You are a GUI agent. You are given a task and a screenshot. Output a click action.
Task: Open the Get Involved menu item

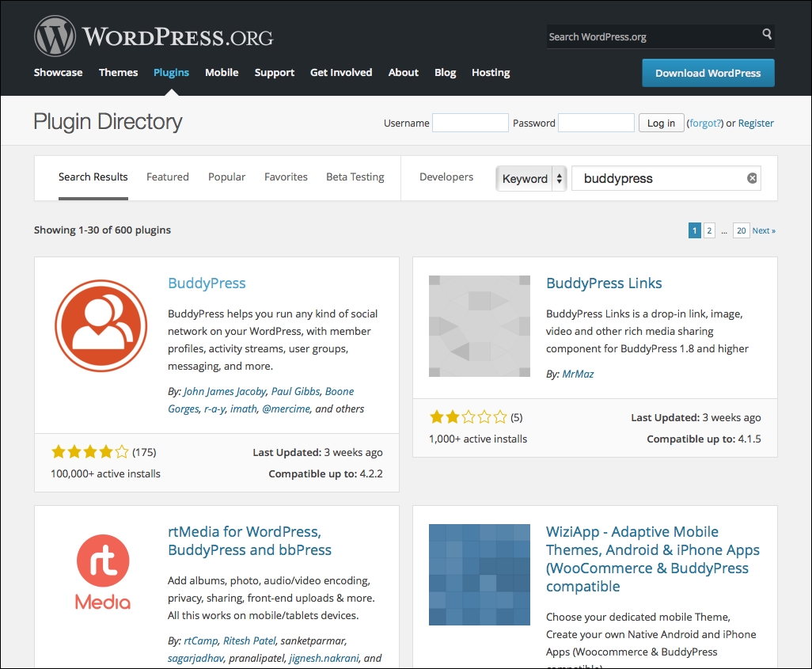pyautogui.click(x=341, y=73)
